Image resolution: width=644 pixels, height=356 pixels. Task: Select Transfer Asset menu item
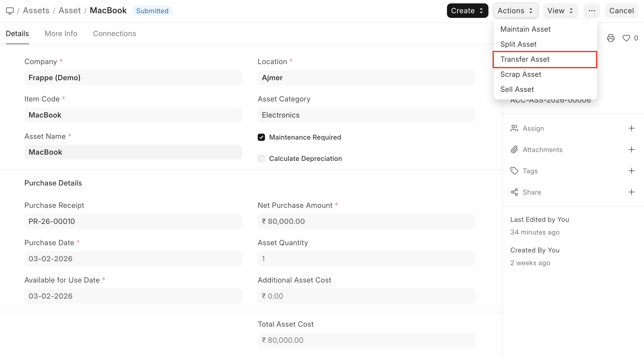(545, 59)
